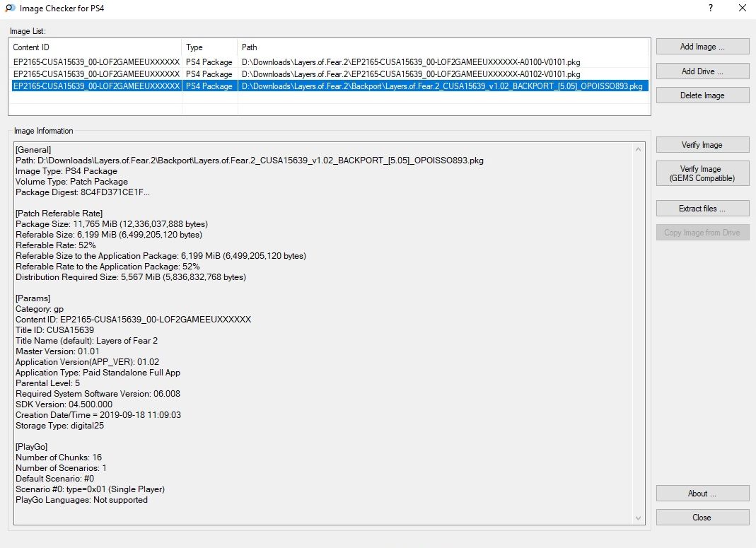The image size is (756, 548).
Task: Click the Application Version(APP_VER) line
Action: [87, 362]
